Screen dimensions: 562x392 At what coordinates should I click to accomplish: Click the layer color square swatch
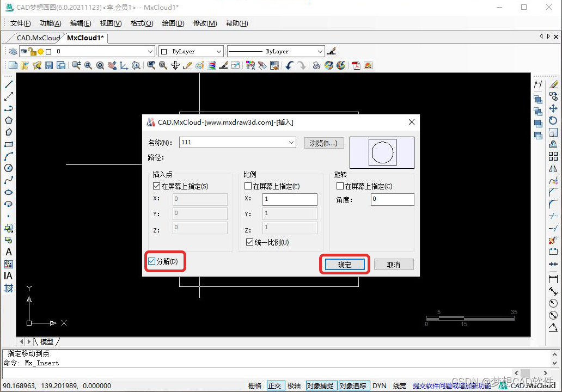pos(49,52)
